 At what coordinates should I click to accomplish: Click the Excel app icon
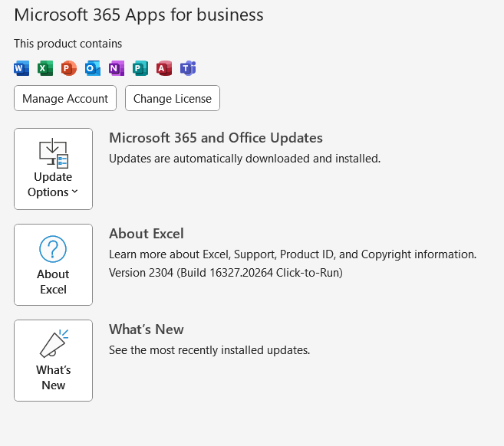pos(45,68)
